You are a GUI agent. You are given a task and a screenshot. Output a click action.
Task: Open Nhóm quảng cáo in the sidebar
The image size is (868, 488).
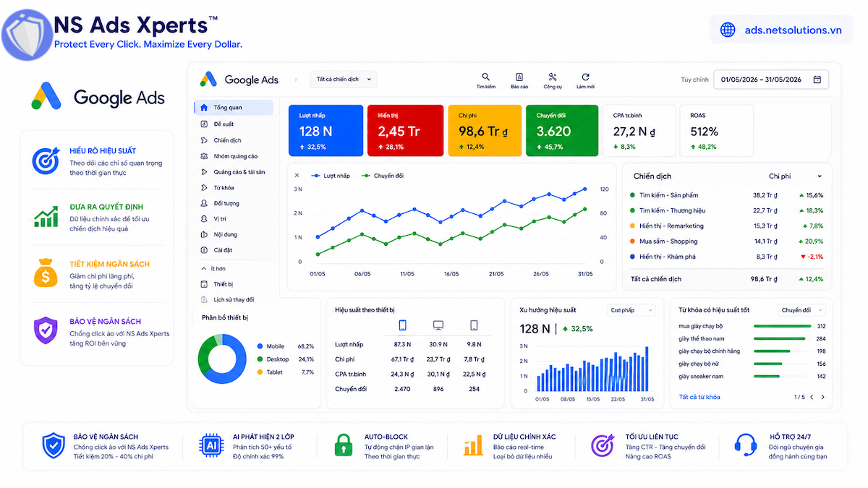234,156
